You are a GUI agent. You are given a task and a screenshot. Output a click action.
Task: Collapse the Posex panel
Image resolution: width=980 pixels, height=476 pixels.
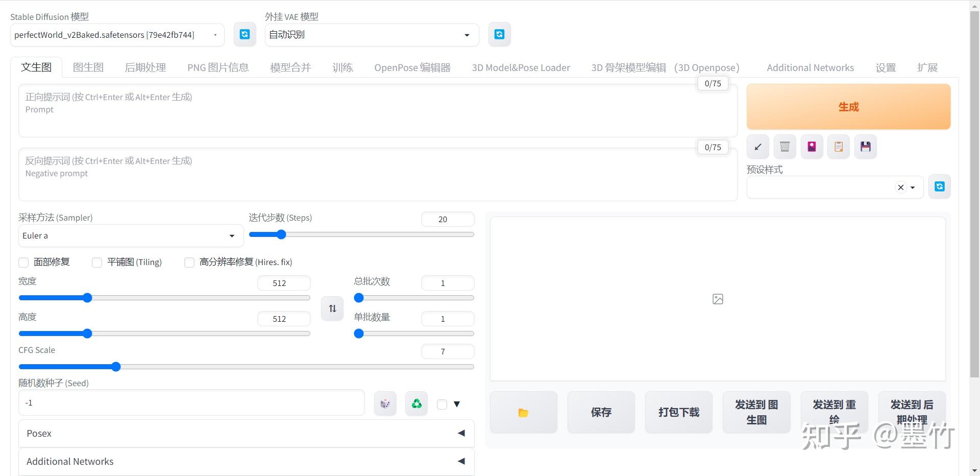coord(461,433)
